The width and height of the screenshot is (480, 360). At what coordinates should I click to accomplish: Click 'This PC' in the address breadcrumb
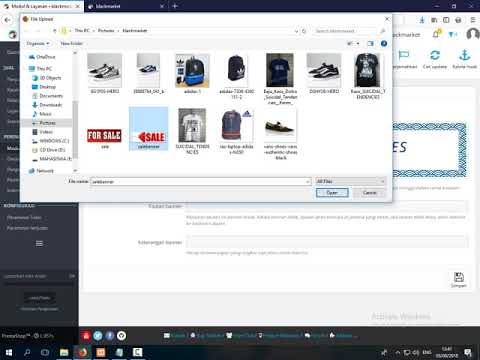pos(82,31)
